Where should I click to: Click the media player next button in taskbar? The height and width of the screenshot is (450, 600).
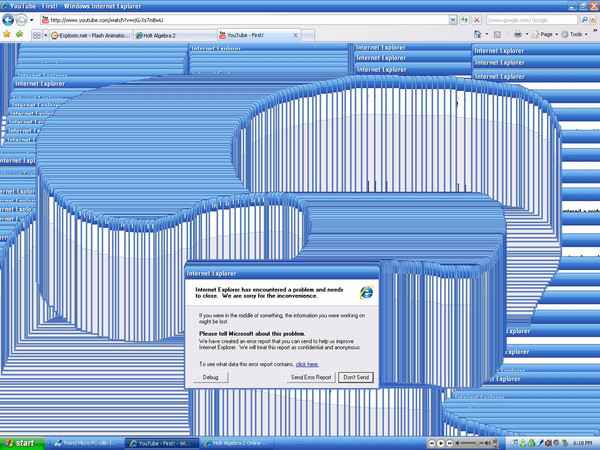click(x=450, y=443)
